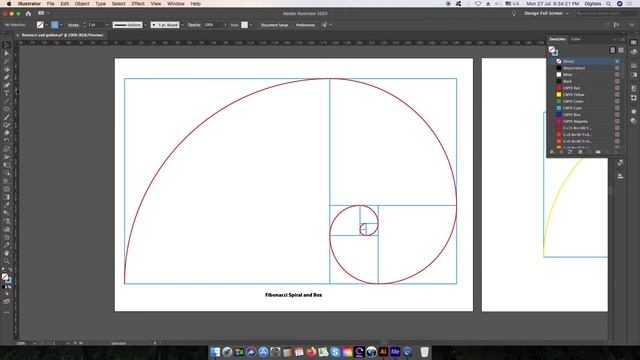Screen dimensions: 640x360
Task: Open the File menu
Action: [51, 4]
